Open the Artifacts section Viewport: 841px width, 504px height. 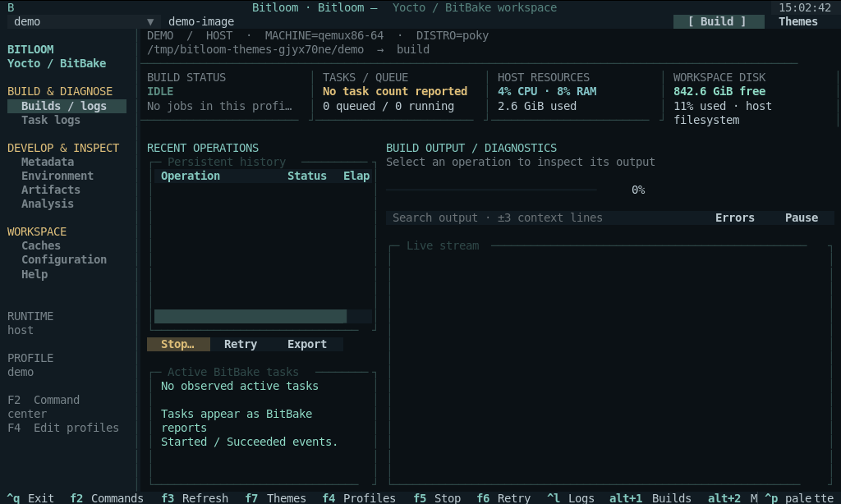(x=51, y=190)
